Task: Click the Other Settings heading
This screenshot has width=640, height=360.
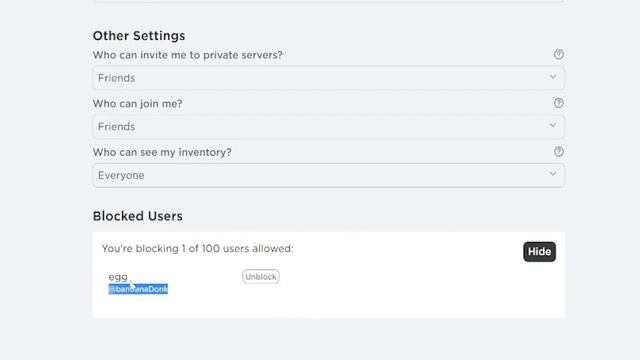Action: coord(139,36)
